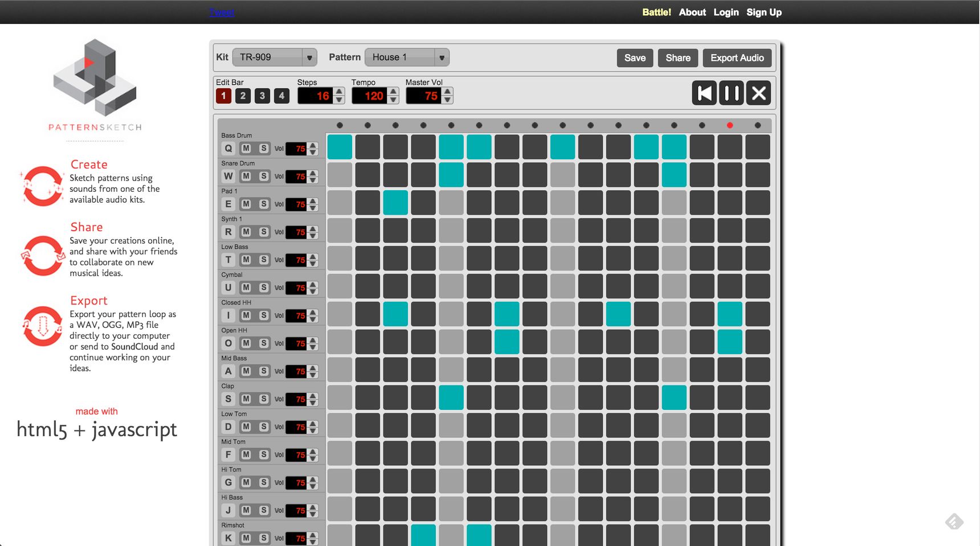Screen dimensions: 980x546
Task: Mute the Snare Drum track
Action: 246,176
